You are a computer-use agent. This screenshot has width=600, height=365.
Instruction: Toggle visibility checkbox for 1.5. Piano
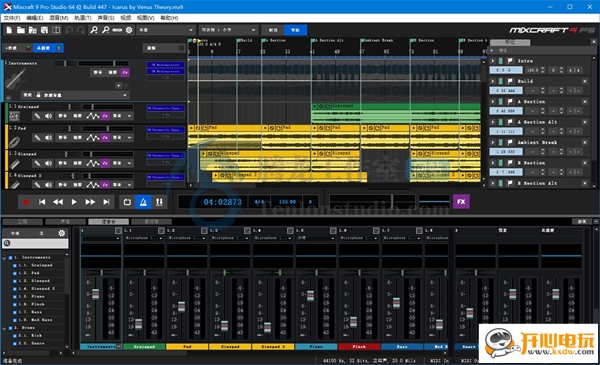(x=15, y=297)
